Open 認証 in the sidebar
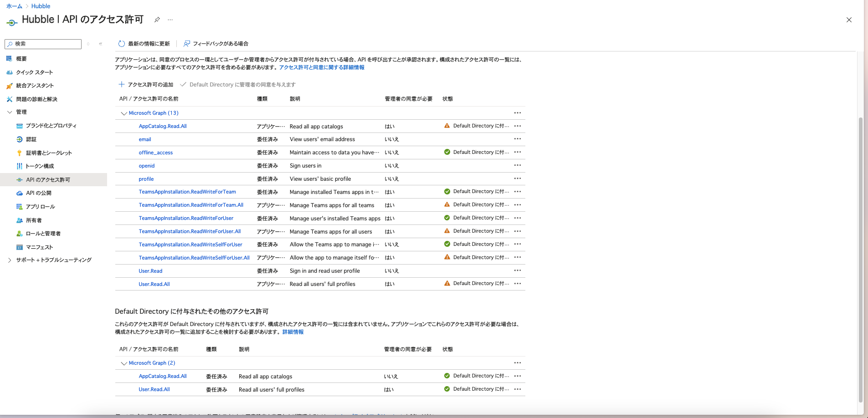The width and height of the screenshot is (868, 418). 31,139
